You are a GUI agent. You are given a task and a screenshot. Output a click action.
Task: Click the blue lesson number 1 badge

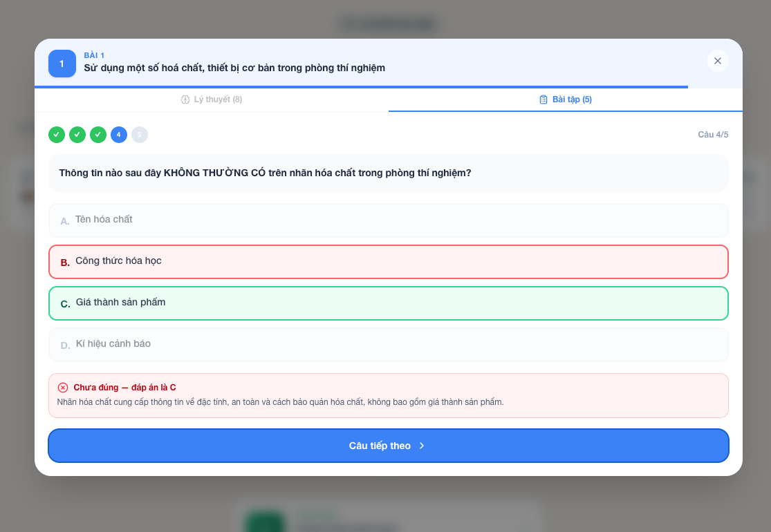pos(62,64)
